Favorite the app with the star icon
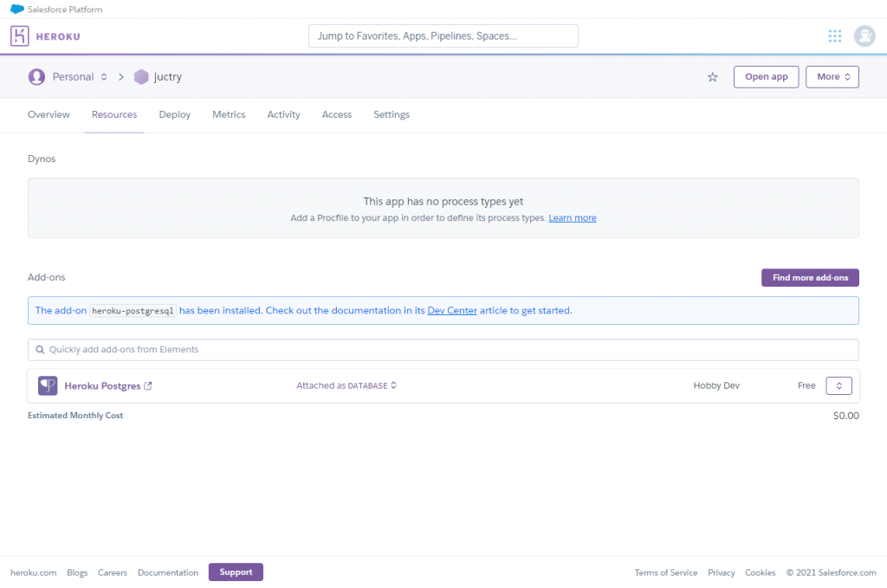The height and width of the screenshot is (588, 887). pos(712,77)
